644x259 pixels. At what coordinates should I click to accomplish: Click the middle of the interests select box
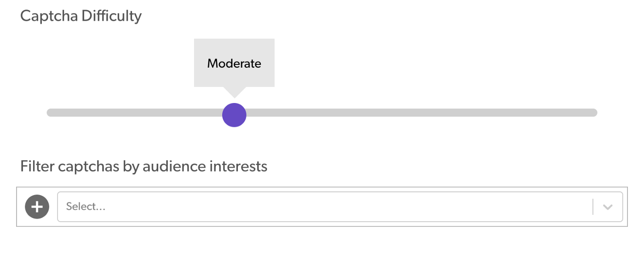(x=339, y=207)
